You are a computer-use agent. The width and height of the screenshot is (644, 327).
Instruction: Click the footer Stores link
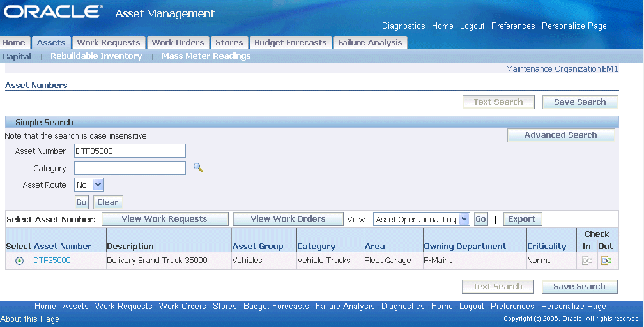225,306
